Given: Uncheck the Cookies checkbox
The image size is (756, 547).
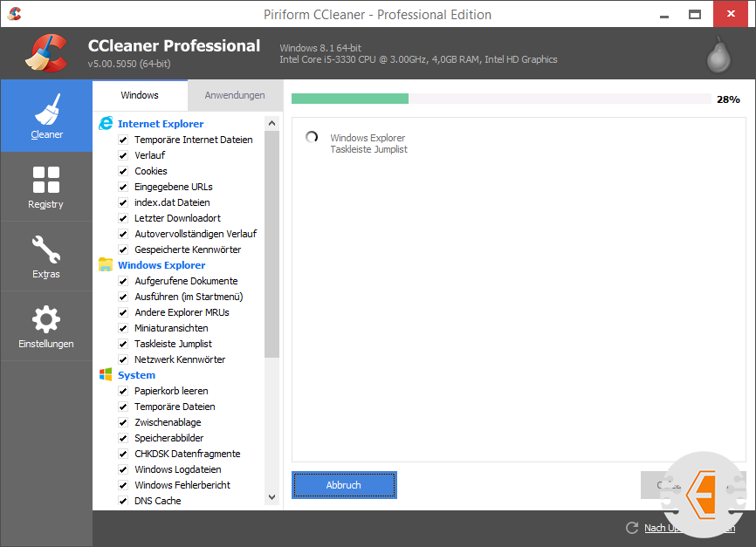Looking at the screenshot, I should point(123,171).
